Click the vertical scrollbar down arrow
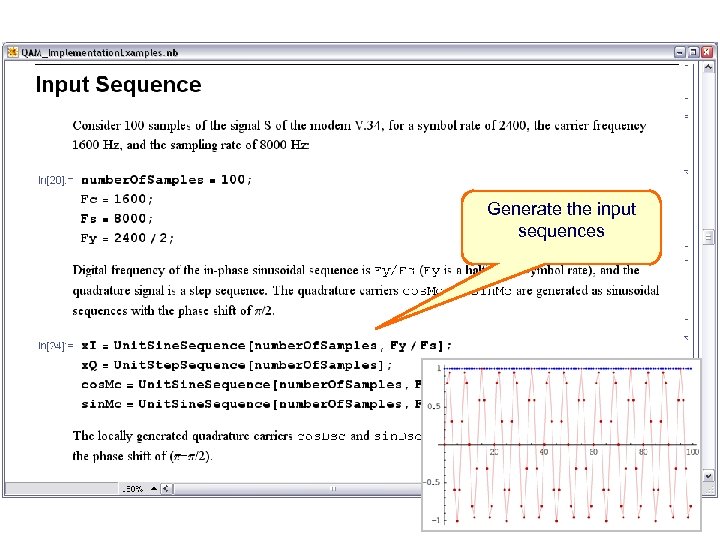 point(708,476)
